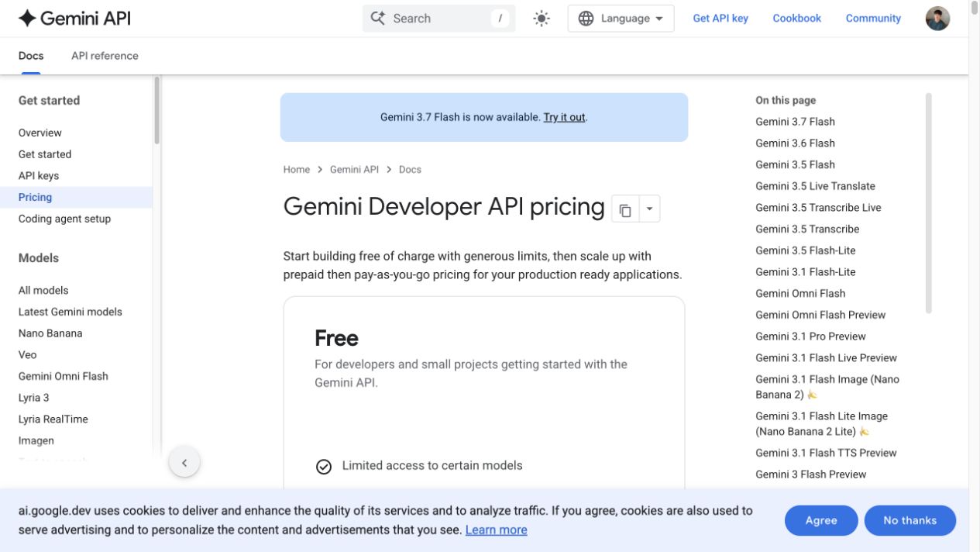Select Get started in the sidebar list
This screenshot has width=980, height=552.
coord(45,154)
